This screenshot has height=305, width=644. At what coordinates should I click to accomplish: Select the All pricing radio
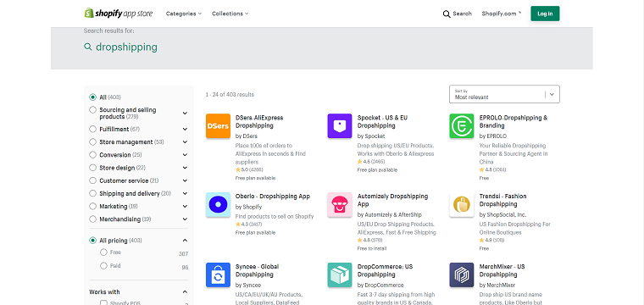(x=93, y=240)
